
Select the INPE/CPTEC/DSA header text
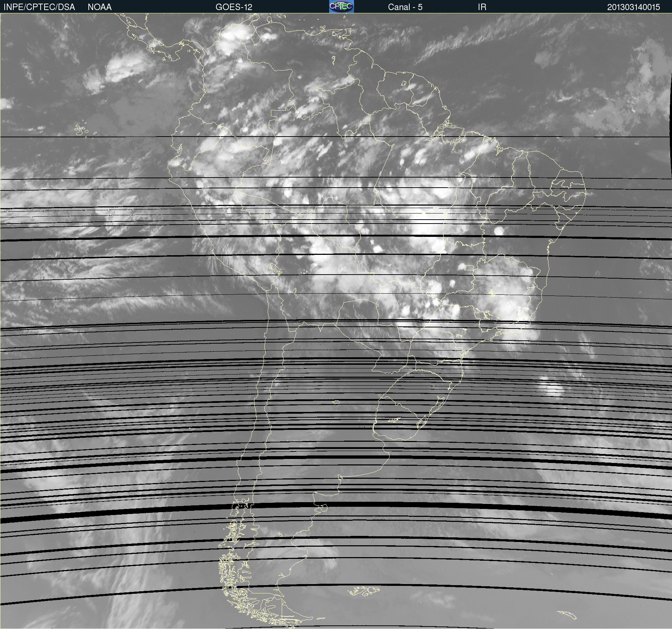point(39,7)
